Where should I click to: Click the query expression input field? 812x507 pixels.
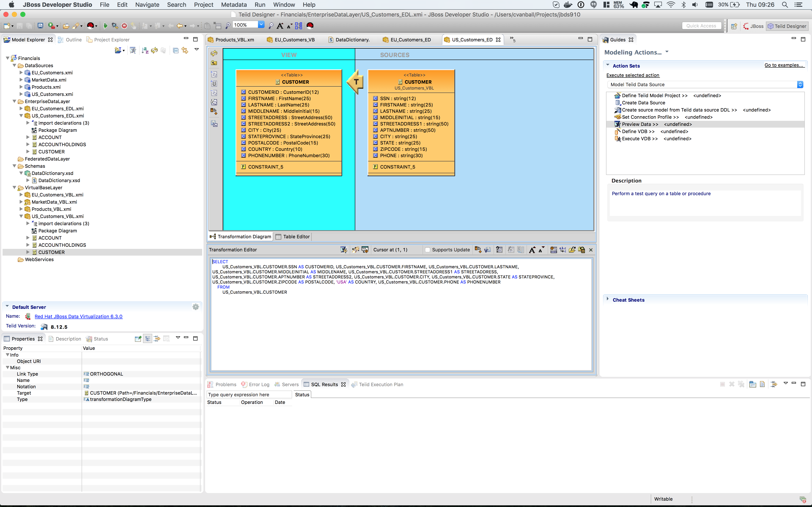(249, 395)
